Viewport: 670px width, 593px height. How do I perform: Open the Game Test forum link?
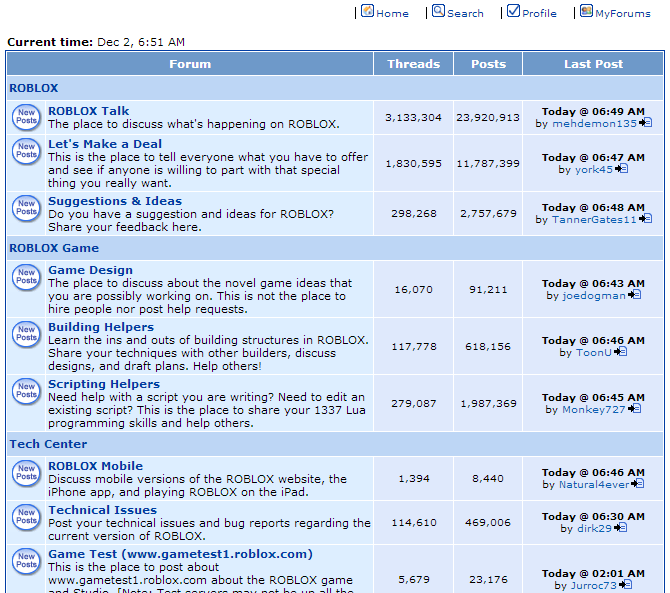(180, 554)
